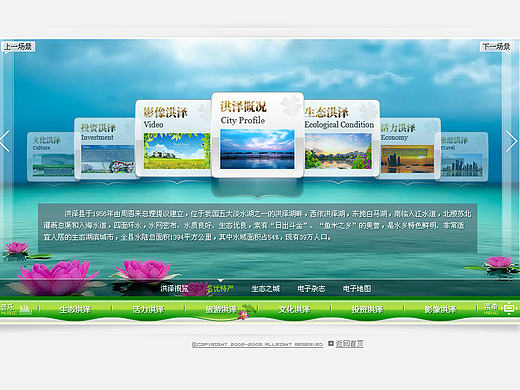Image resolution: width=520 pixels, height=390 pixels.
Task: Click the right carousel arrow
Action: [512, 141]
